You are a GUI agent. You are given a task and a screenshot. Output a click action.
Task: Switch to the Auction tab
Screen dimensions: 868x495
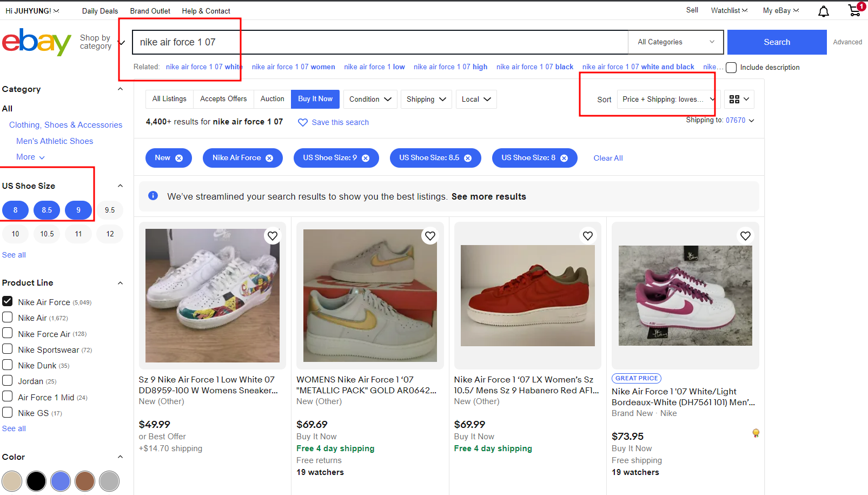(272, 99)
